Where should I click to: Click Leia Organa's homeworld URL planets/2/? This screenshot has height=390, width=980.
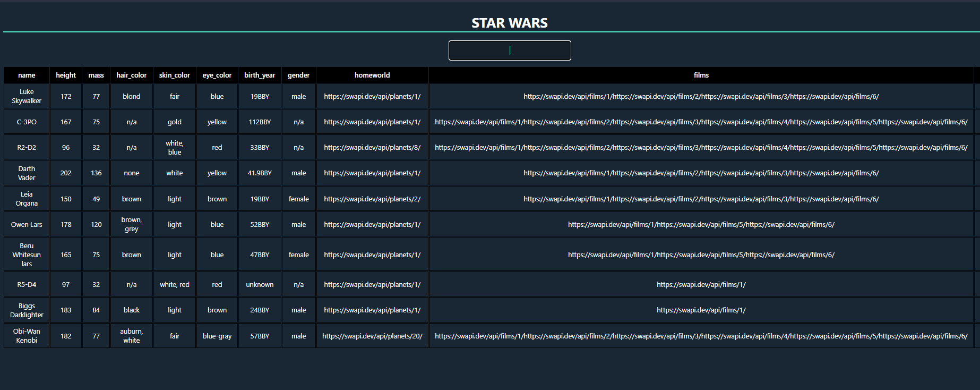tap(372, 199)
